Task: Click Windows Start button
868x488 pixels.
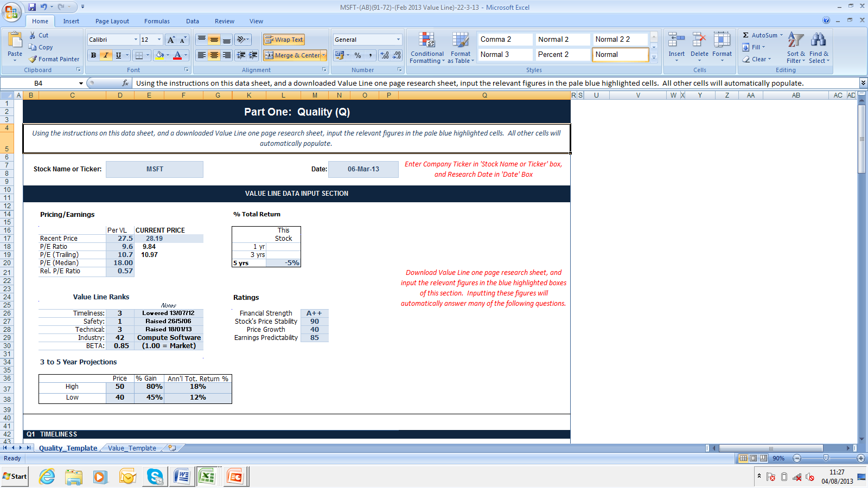Action: [x=15, y=477]
